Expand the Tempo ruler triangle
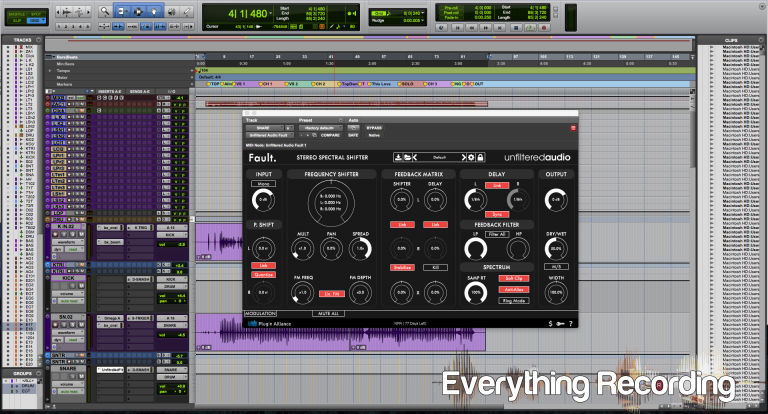Screen dimensions: 768x414 click(x=50, y=71)
